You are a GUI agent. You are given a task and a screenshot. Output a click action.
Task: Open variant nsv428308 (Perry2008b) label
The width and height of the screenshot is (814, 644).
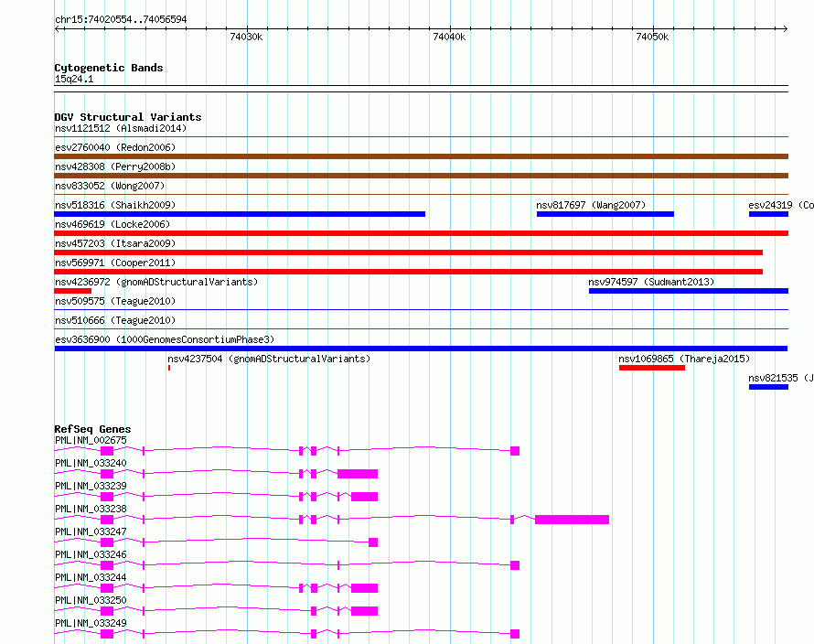[x=115, y=166]
